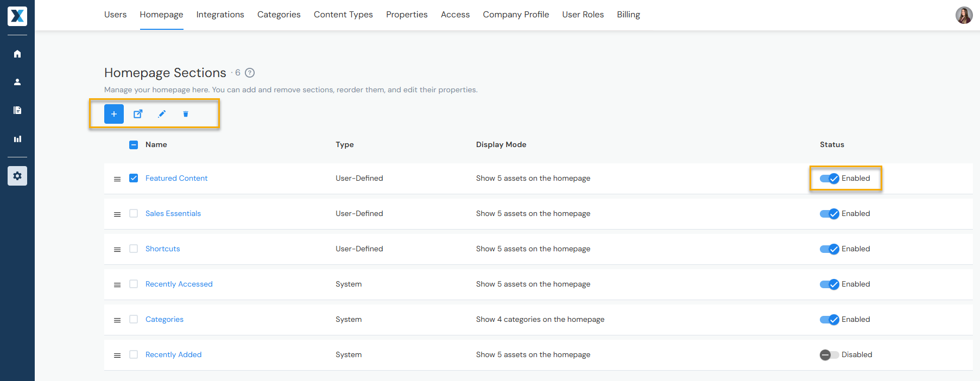This screenshot has height=381, width=980.
Task: Go to home icon in sidebar
Action: pos(17,54)
